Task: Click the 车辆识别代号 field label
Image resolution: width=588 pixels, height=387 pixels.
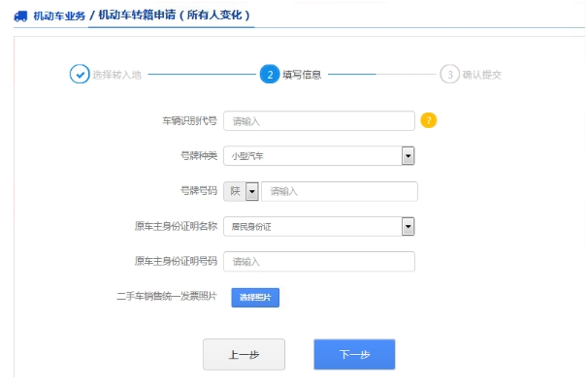Action: [190, 120]
